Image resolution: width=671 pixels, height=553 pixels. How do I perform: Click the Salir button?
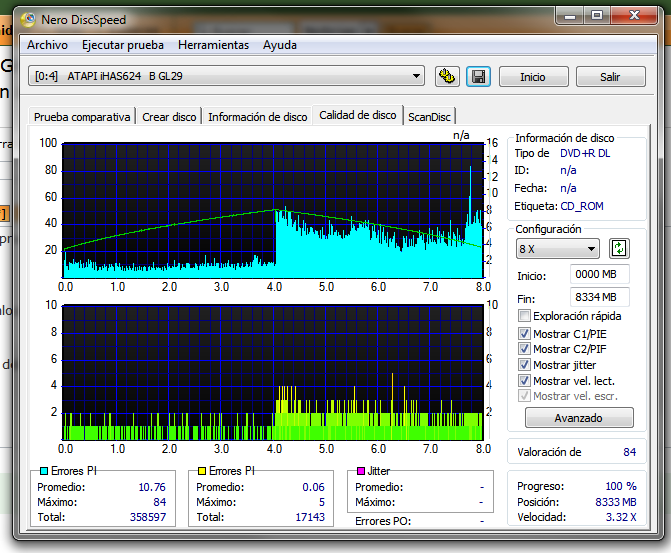610,77
